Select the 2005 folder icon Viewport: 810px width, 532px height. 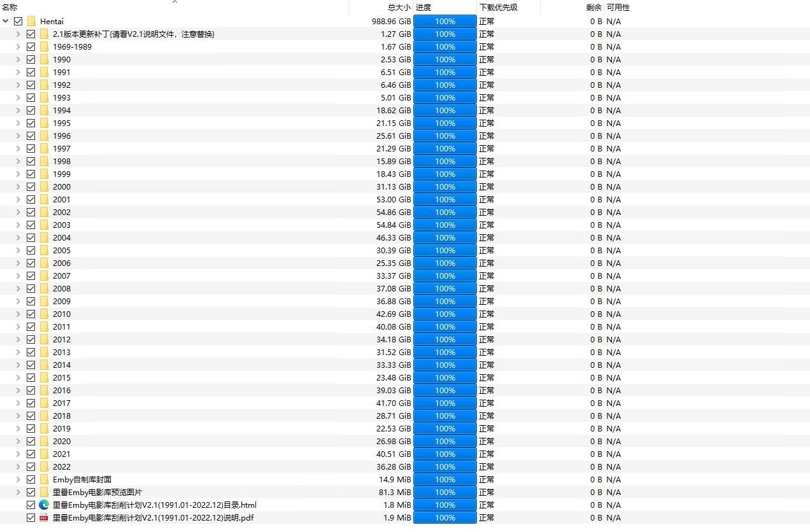tap(44, 250)
